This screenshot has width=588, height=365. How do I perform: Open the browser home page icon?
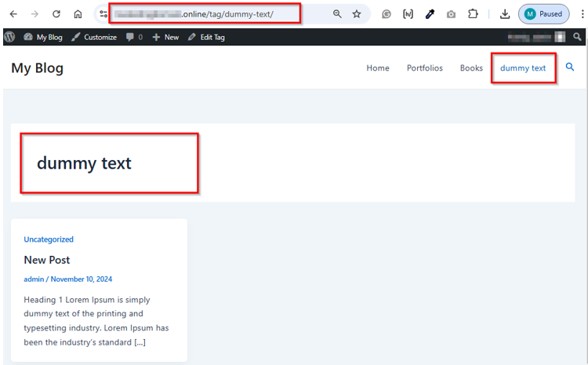(78, 14)
